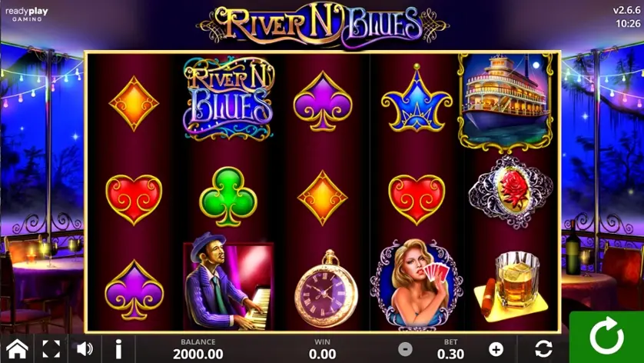Decrease the bet with minus button

405,349
